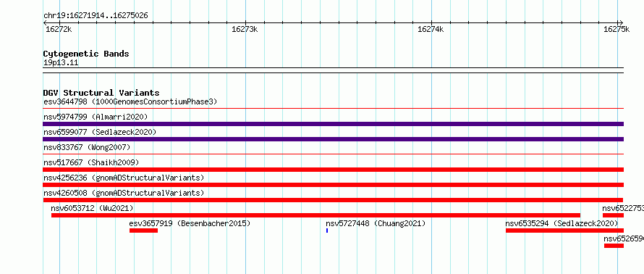This screenshot has height=274, width=644.
Task: Open first nsv4256236 (gnomADStructuralVariants) label
Action: 124,178
